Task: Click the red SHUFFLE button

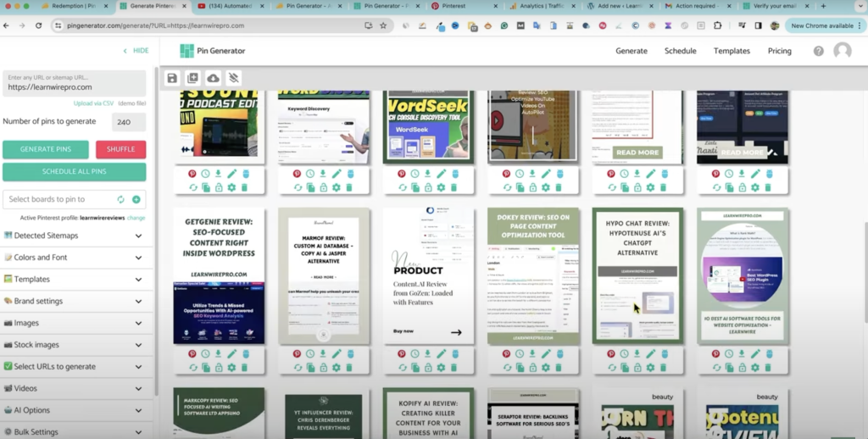Action: coord(120,149)
